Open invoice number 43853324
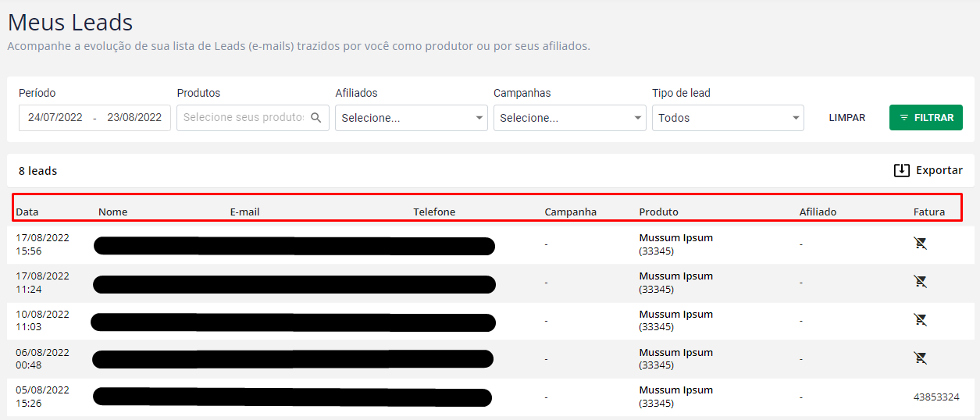980x420 pixels. tap(936, 397)
